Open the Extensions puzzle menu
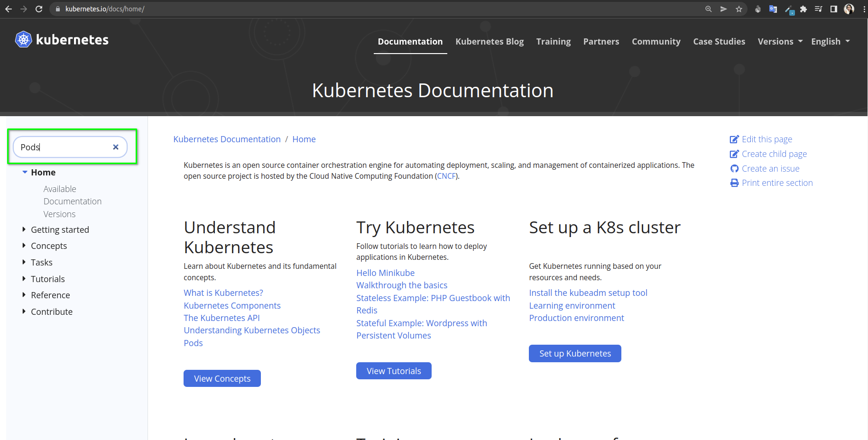 [803, 9]
